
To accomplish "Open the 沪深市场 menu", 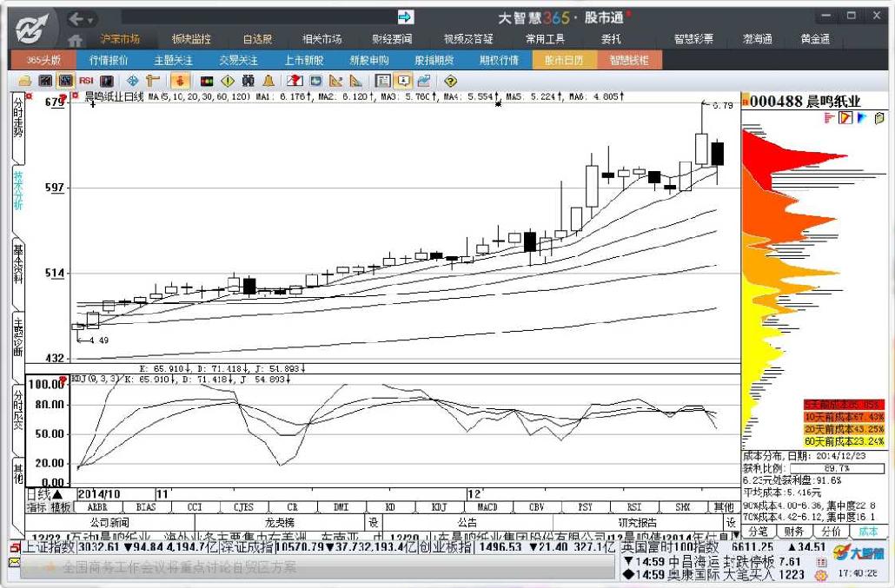I will pyautogui.click(x=119, y=39).
